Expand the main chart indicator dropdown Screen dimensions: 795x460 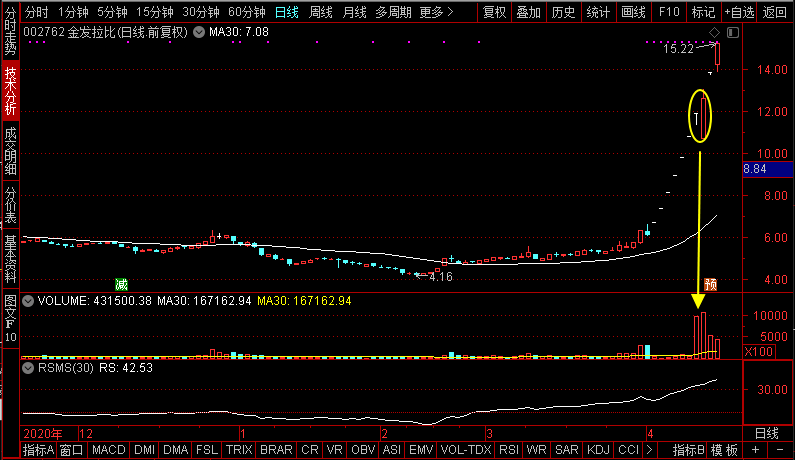[199, 32]
